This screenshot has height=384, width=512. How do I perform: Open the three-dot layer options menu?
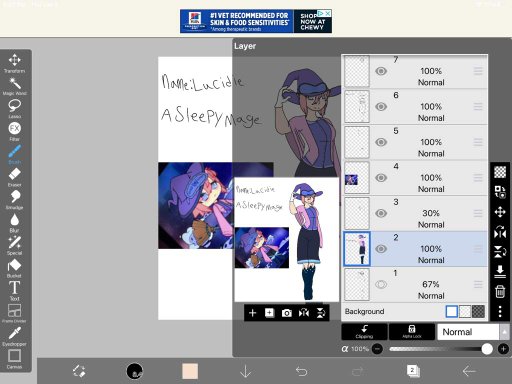coord(500,311)
